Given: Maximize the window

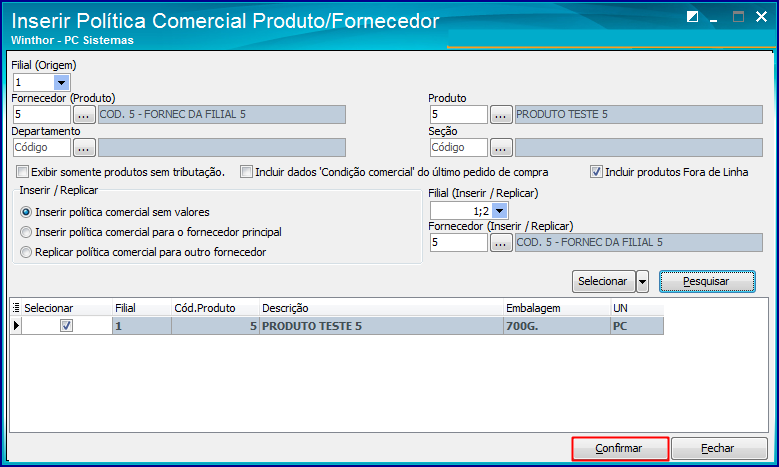Looking at the screenshot, I should pos(738,17).
